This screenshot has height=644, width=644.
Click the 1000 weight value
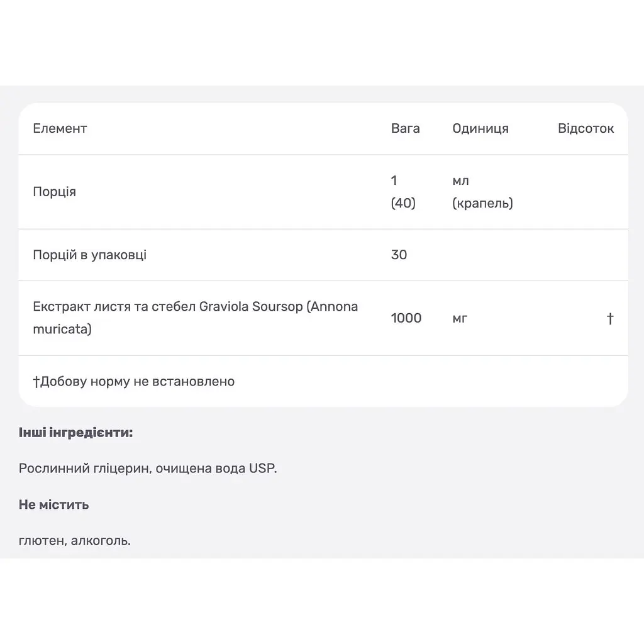tap(406, 318)
